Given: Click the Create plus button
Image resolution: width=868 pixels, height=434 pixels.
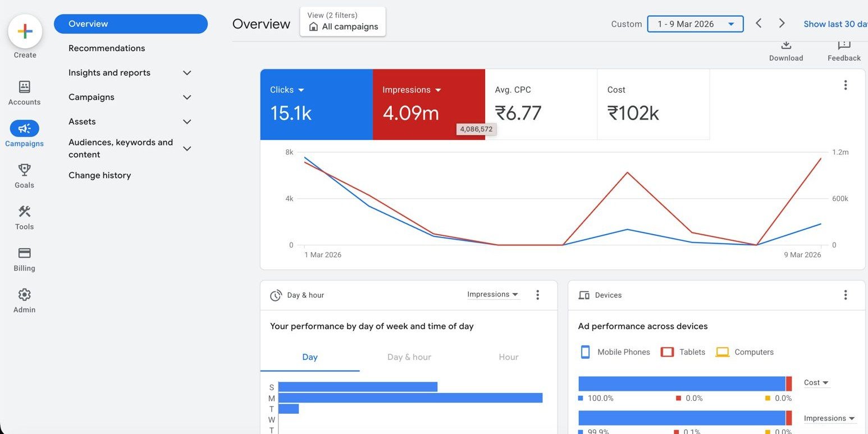Looking at the screenshot, I should pos(25,31).
